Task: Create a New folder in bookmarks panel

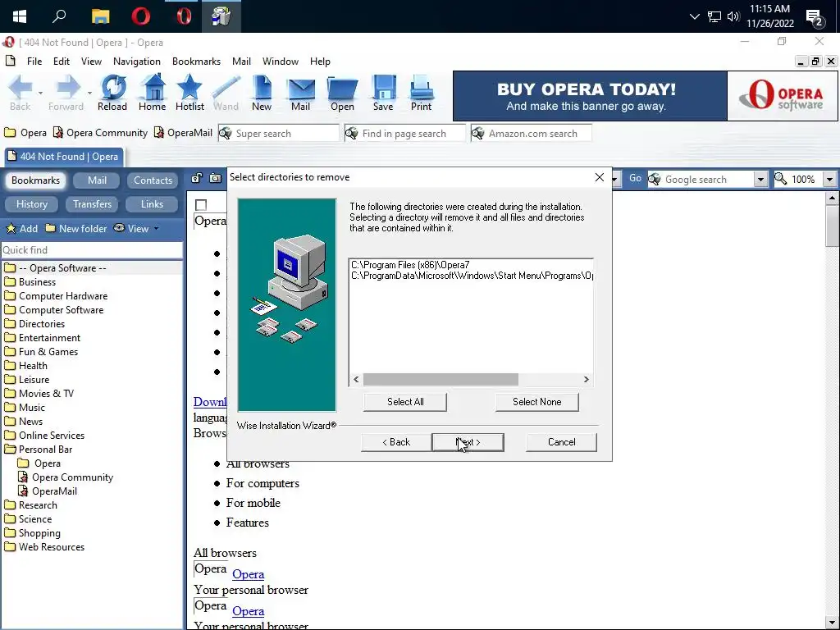Action: (76, 229)
